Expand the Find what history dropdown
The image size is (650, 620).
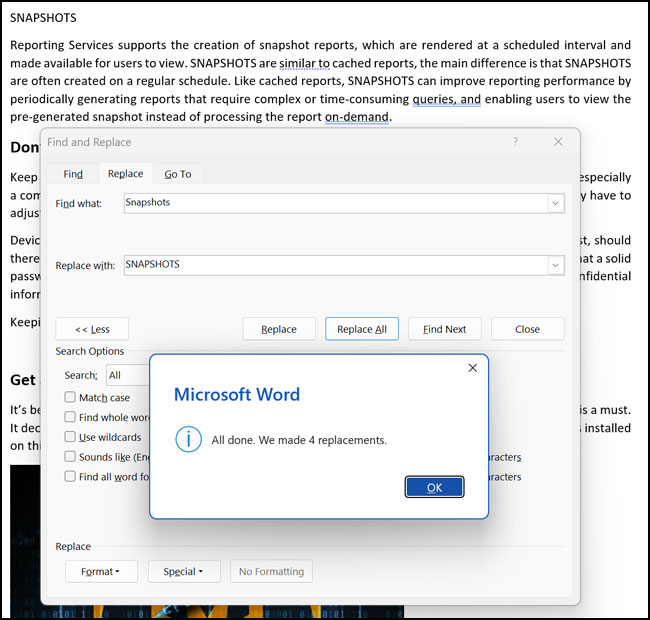coord(556,203)
